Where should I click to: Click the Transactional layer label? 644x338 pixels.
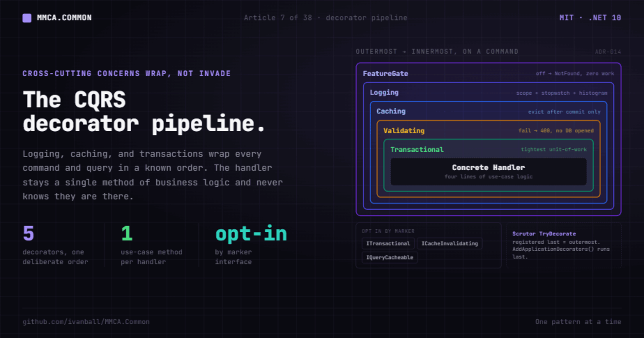click(417, 150)
